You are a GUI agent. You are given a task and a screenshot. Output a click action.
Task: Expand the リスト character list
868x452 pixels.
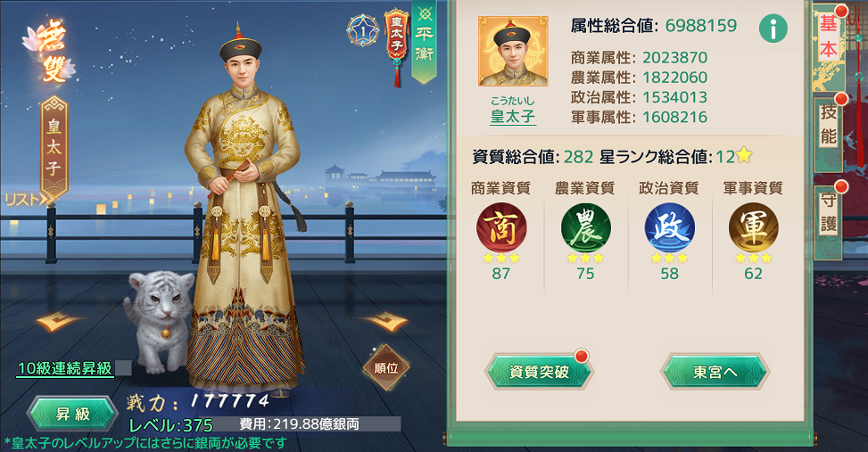29,199
